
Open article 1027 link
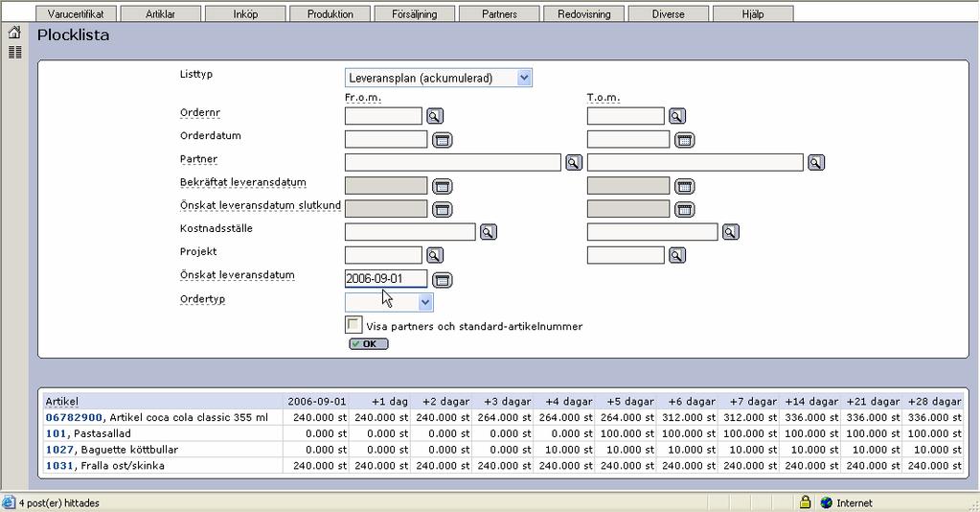tap(59, 450)
